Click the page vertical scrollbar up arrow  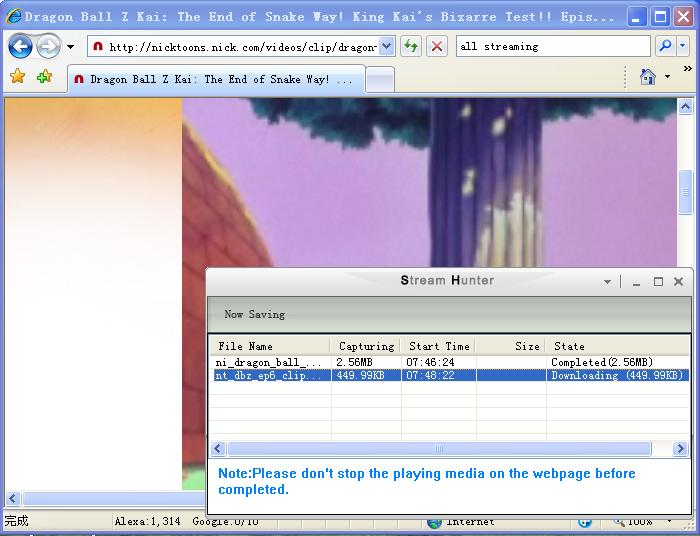coord(686,106)
